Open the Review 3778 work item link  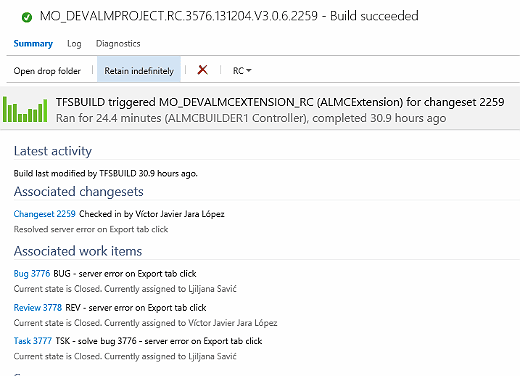tap(38, 307)
